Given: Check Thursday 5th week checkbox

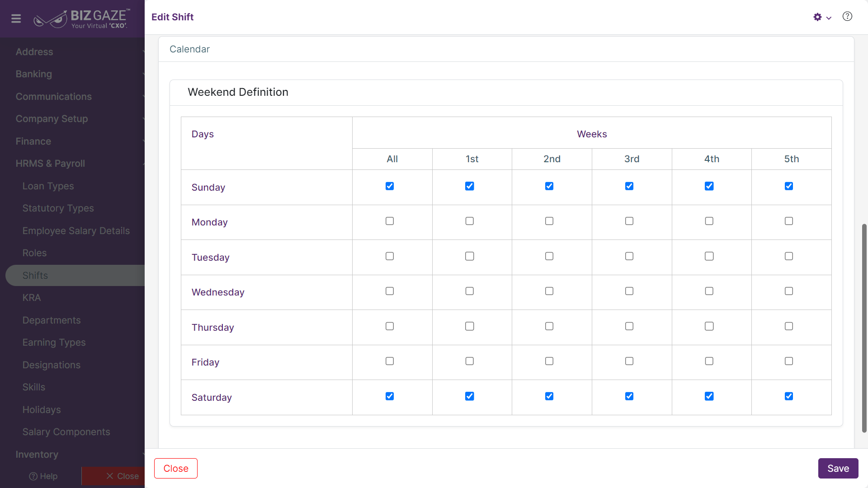Looking at the screenshot, I should (x=789, y=326).
